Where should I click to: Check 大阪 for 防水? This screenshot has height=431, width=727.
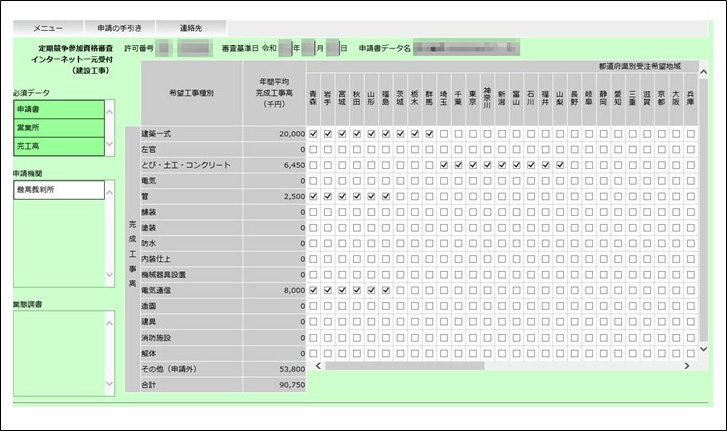tap(676, 243)
